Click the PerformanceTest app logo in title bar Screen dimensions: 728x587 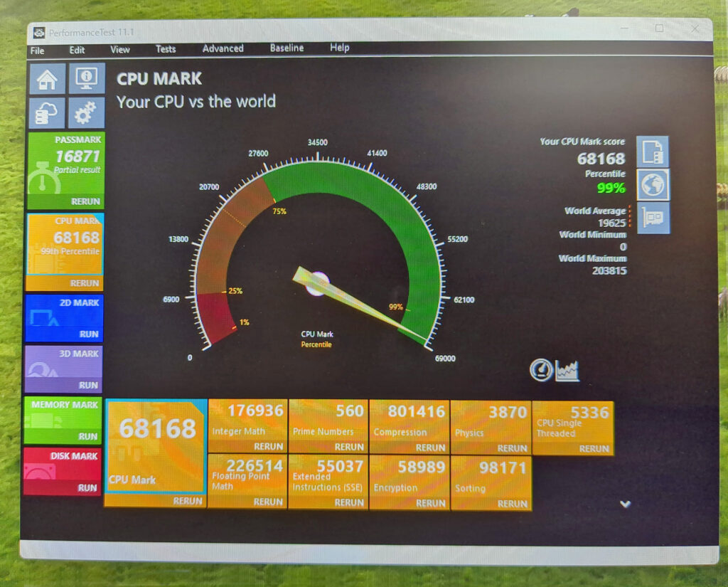(39, 33)
